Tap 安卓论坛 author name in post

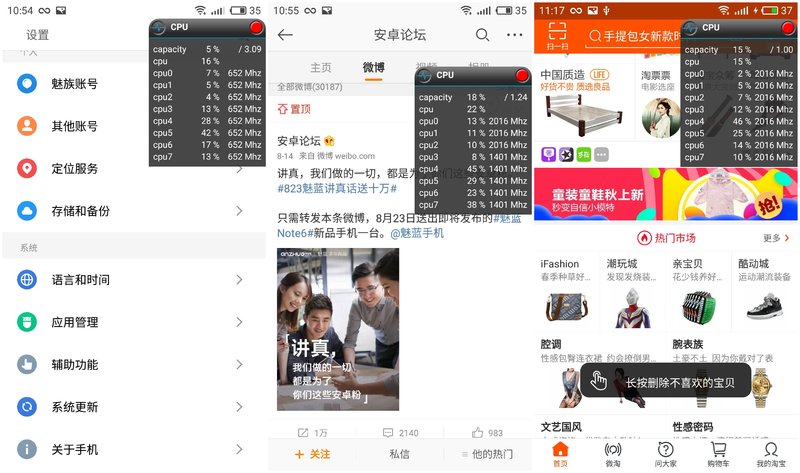pyautogui.click(x=298, y=141)
